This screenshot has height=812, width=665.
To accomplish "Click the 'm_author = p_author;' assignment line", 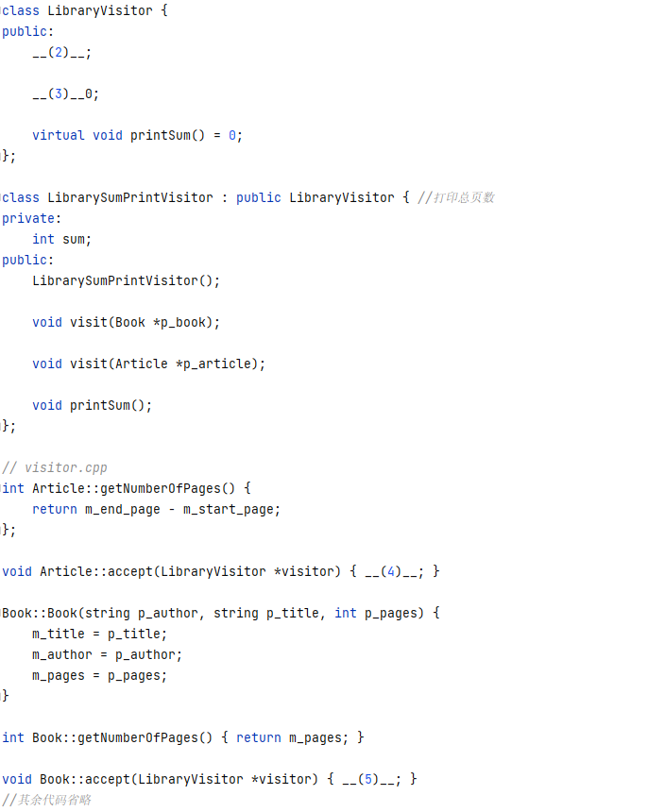I will point(107,655).
